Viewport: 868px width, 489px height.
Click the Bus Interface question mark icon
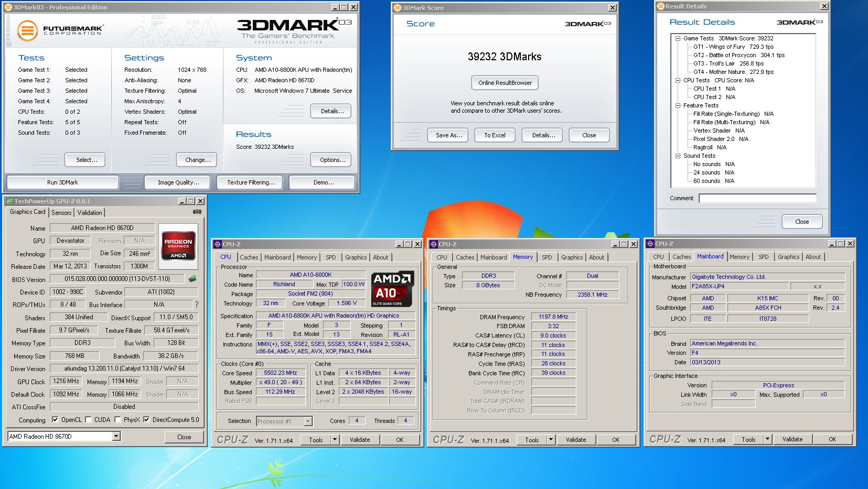point(197,305)
